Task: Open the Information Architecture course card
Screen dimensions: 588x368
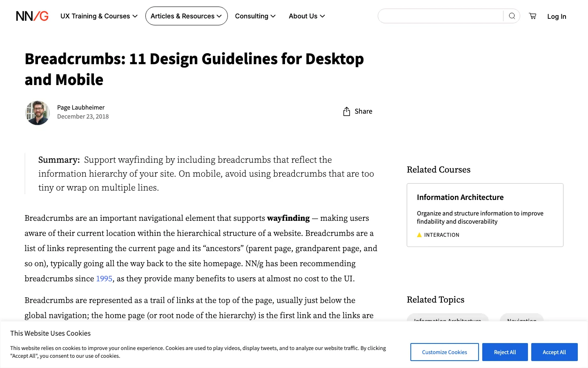Action: 485,215
